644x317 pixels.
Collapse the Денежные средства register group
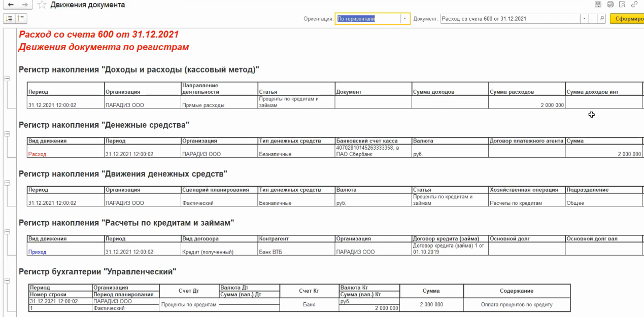[x=7, y=134]
